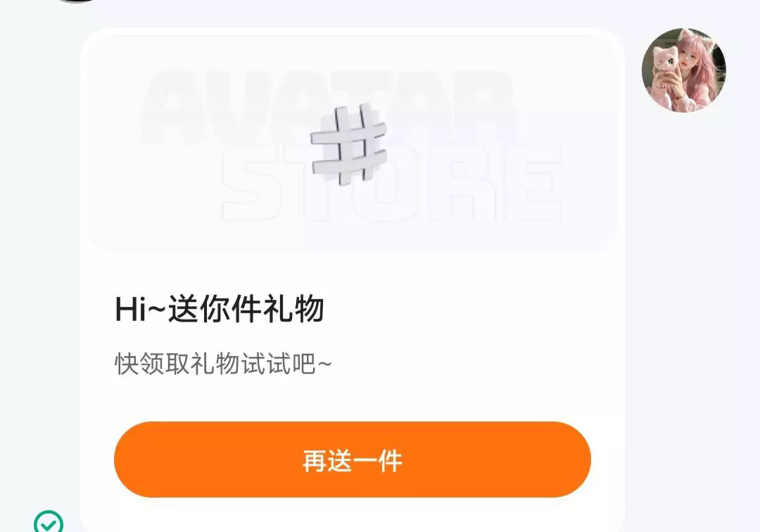This screenshot has height=532, width=760.
Task: Click the letter E ending STORE watermark
Action: (533, 183)
